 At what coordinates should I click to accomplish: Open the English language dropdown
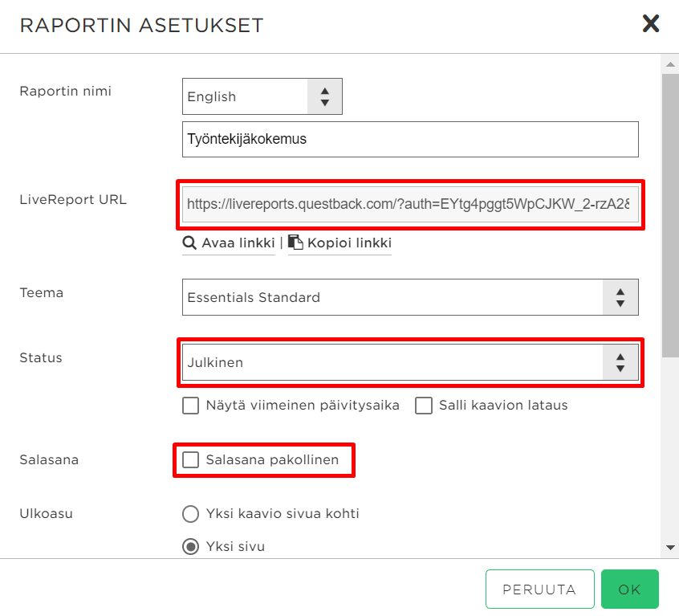pyautogui.click(x=262, y=96)
